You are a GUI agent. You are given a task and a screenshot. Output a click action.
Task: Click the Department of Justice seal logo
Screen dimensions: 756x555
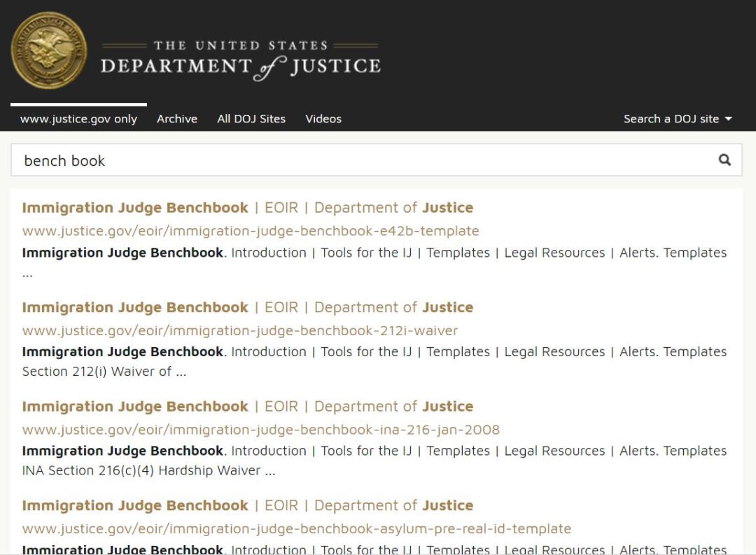pyautogui.click(x=49, y=50)
